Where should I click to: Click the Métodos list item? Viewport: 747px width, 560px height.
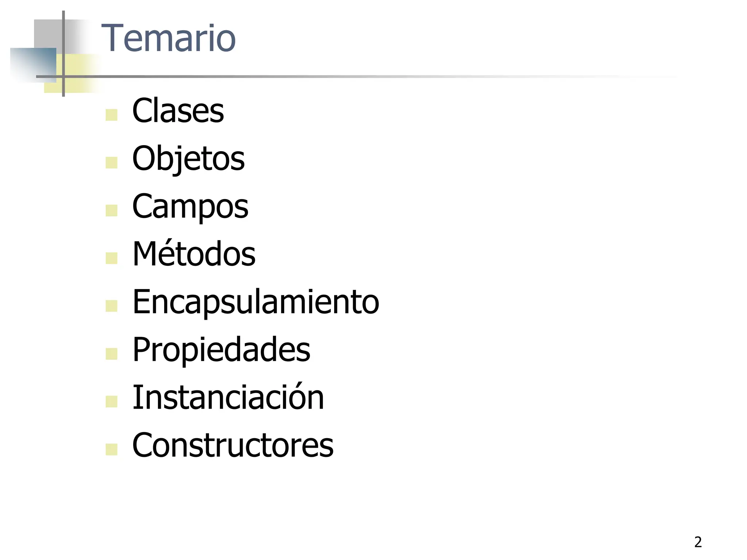click(194, 254)
